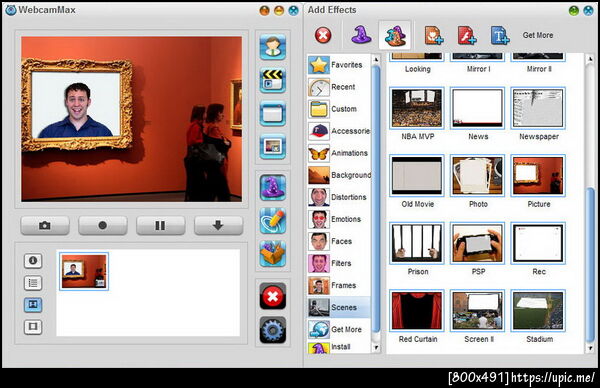This screenshot has height=388, width=600.
Task: Select the Emotions category
Action: click(x=339, y=219)
